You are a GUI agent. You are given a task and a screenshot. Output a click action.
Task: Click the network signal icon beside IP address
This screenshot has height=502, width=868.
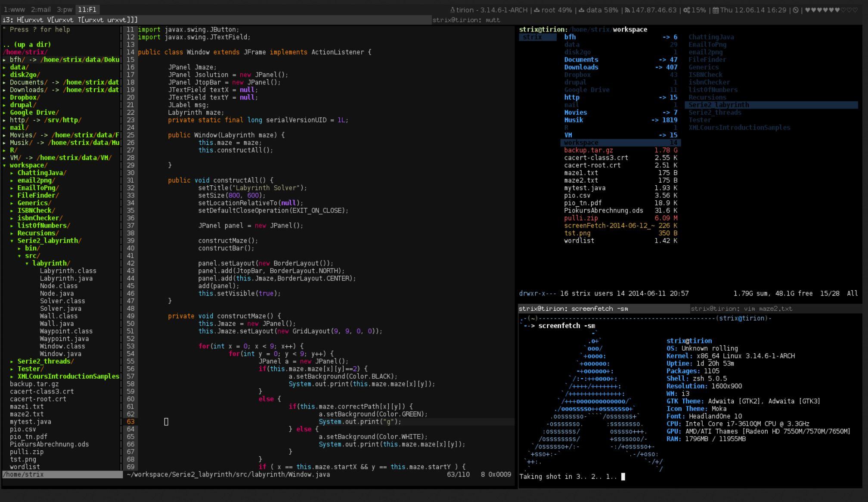click(627, 10)
